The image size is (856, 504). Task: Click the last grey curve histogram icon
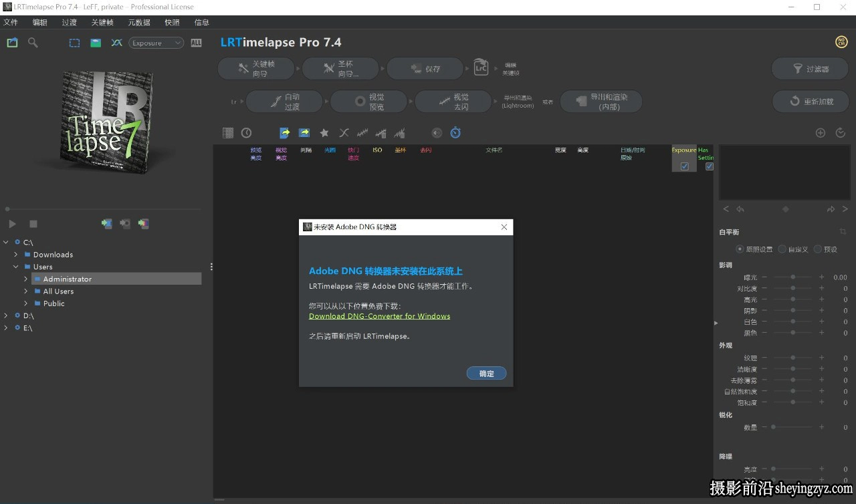[x=400, y=133]
